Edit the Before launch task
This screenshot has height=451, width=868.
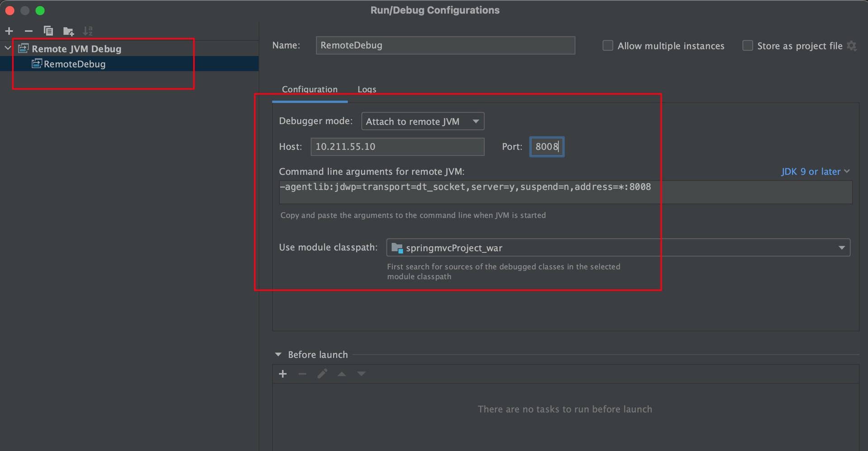pos(322,374)
